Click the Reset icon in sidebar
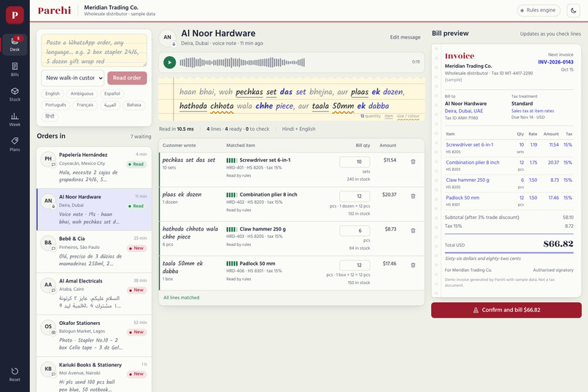The width and height of the screenshot is (588, 392). click(15, 374)
